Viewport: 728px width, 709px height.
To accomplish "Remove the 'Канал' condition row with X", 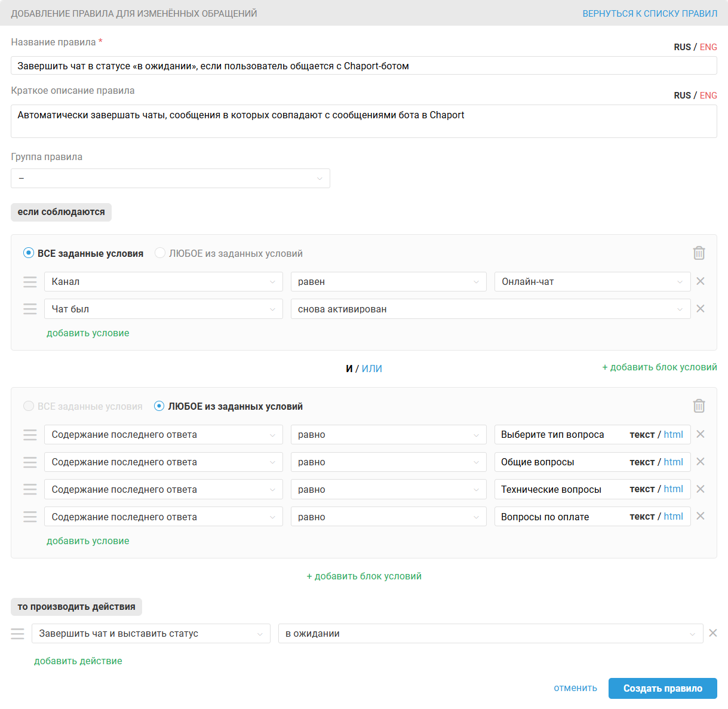I will 701,281.
